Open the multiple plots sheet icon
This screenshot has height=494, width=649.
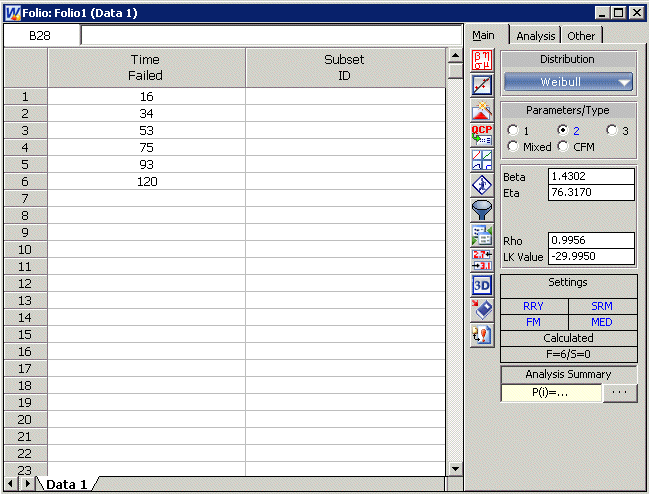click(x=482, y=160)
